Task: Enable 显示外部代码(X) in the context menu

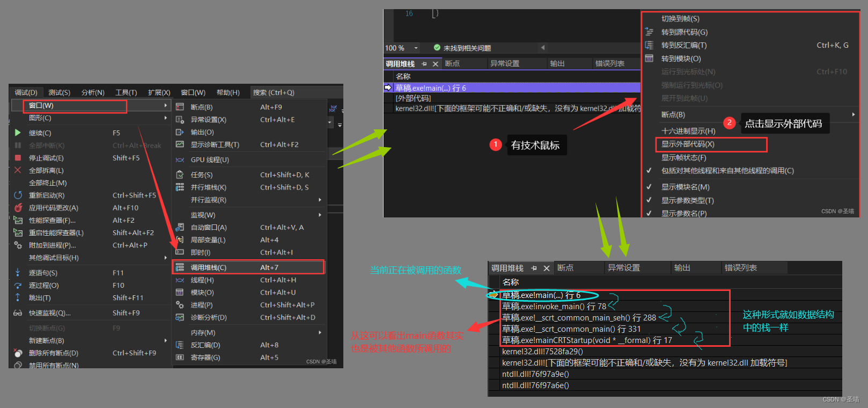Action: pos(688,144)
